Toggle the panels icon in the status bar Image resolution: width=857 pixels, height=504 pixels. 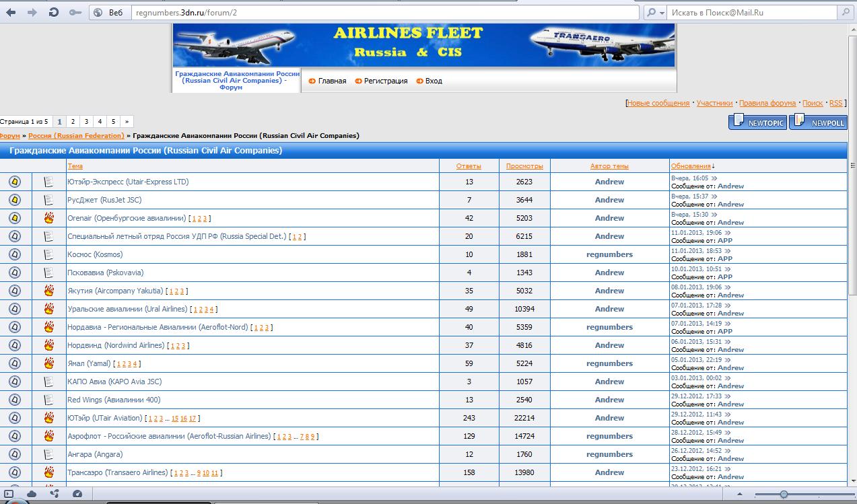[9, 494]
